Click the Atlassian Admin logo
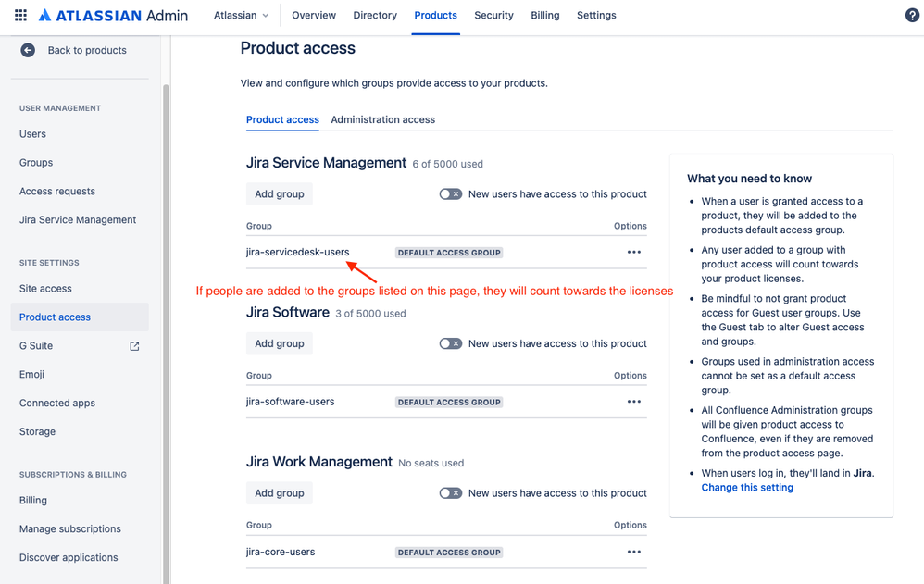This screenshot has width=924, height=584. (x=113, y=16)
